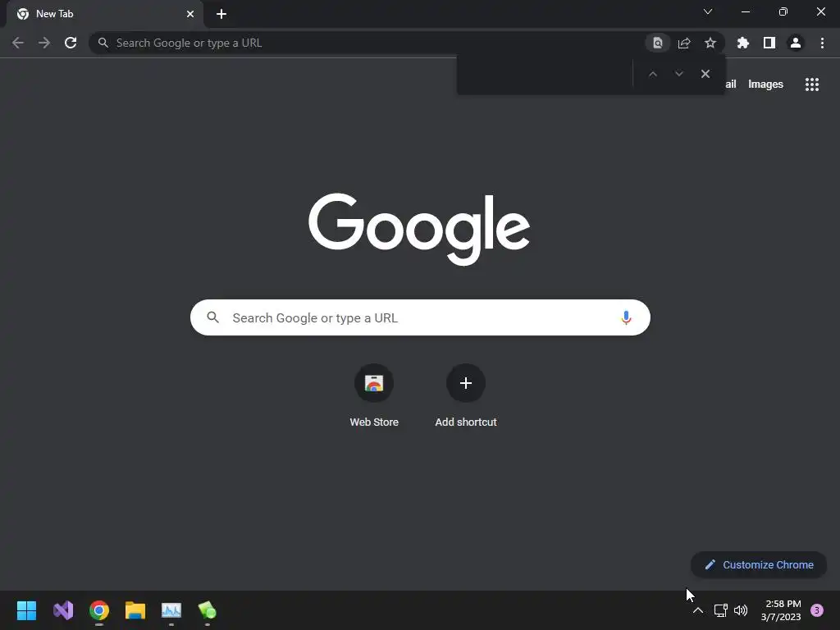Add a shortcut with plus tile
Image resolution: width=840 pixels, height=630 pixels.
[466, 396]
